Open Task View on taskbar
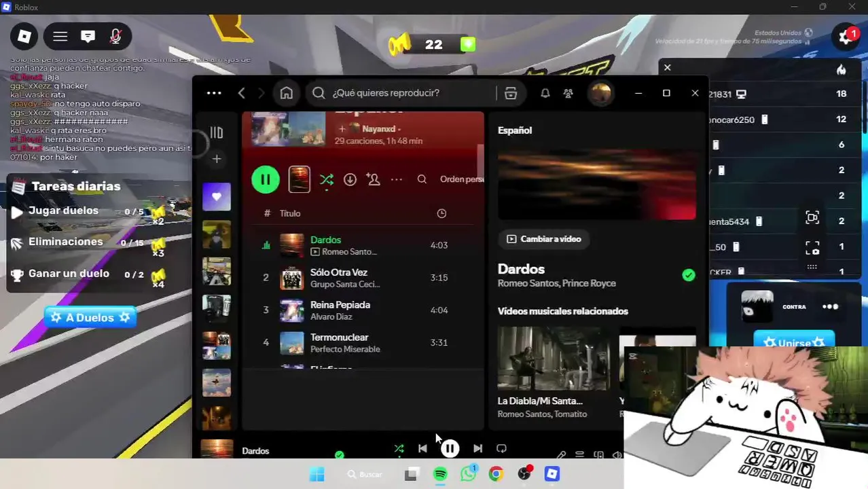The width and height of the screenshot is (868, 489). click(x=411, y=474)
